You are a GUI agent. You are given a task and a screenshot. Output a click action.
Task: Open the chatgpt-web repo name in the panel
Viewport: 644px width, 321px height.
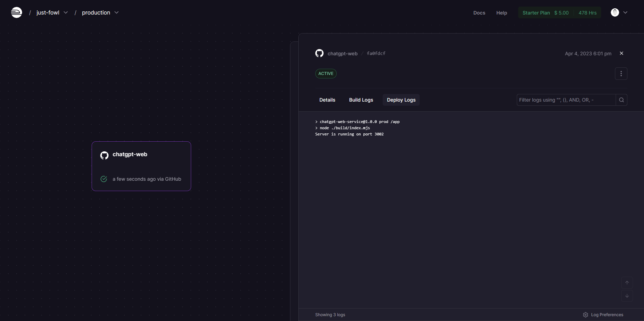click(343, 54)
